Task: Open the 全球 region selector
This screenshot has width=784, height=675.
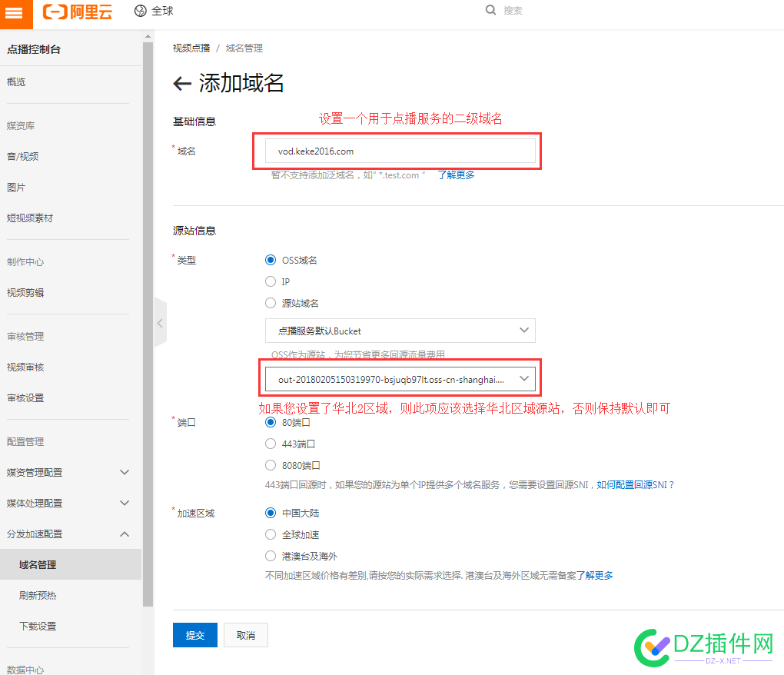Action: click(x=154, y=11)
